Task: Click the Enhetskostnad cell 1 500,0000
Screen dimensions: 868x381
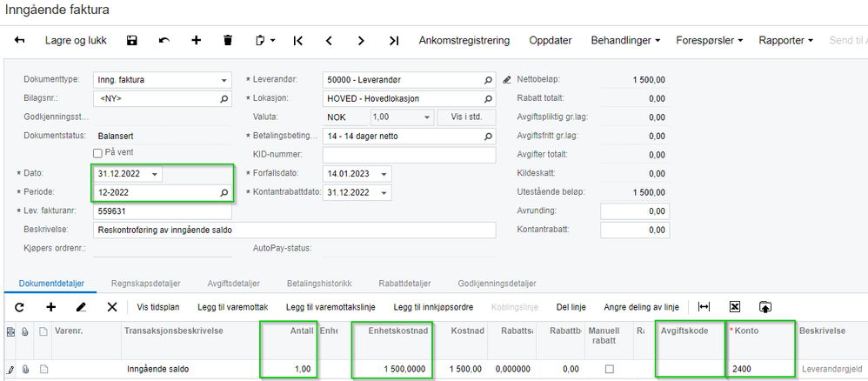Action: click(x=391, y=369)
